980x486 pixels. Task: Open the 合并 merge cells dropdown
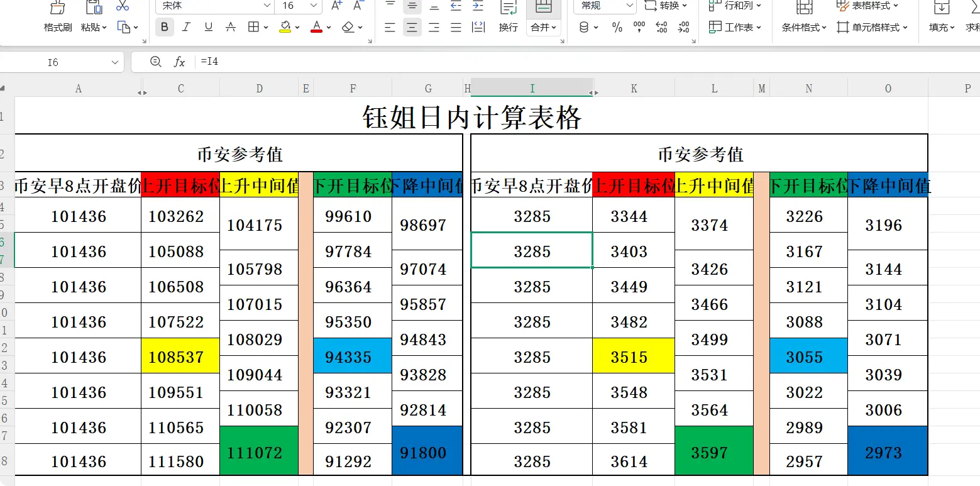[x=544, y=28]
